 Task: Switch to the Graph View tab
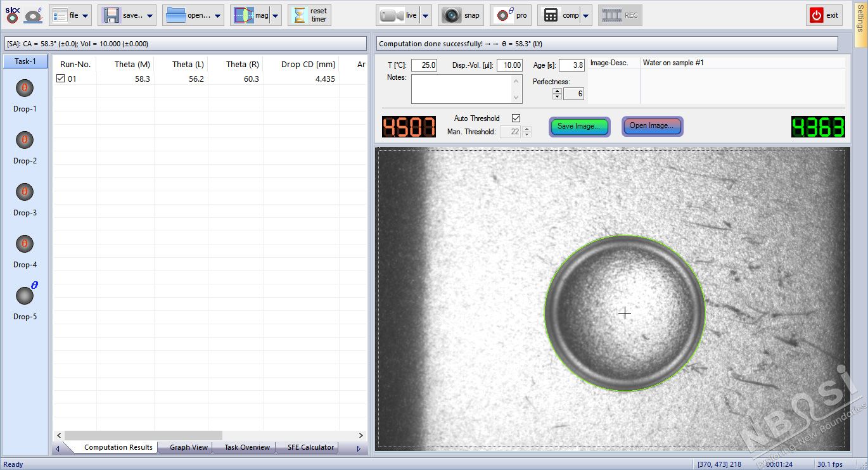point(188,447)
